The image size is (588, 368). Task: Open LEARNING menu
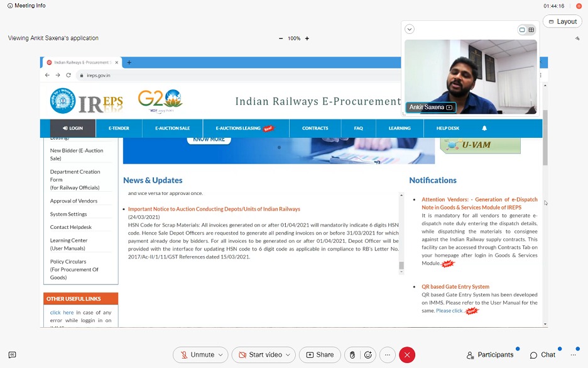400,128
